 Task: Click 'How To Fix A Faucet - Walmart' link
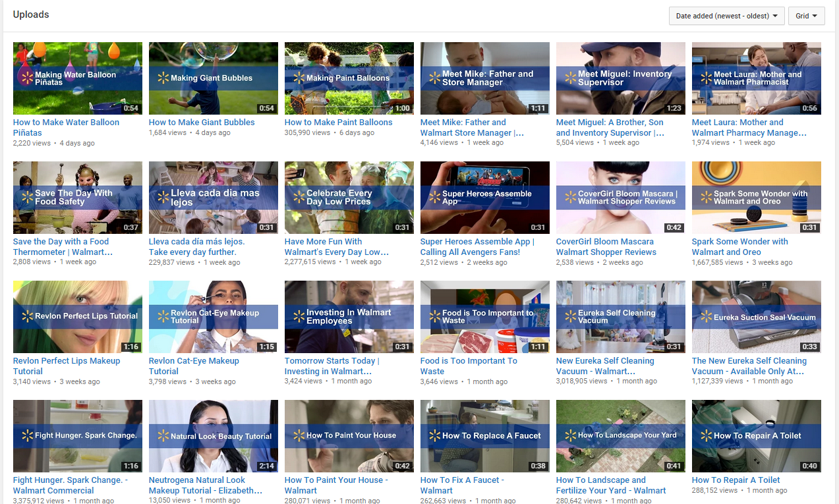point(462,485)
